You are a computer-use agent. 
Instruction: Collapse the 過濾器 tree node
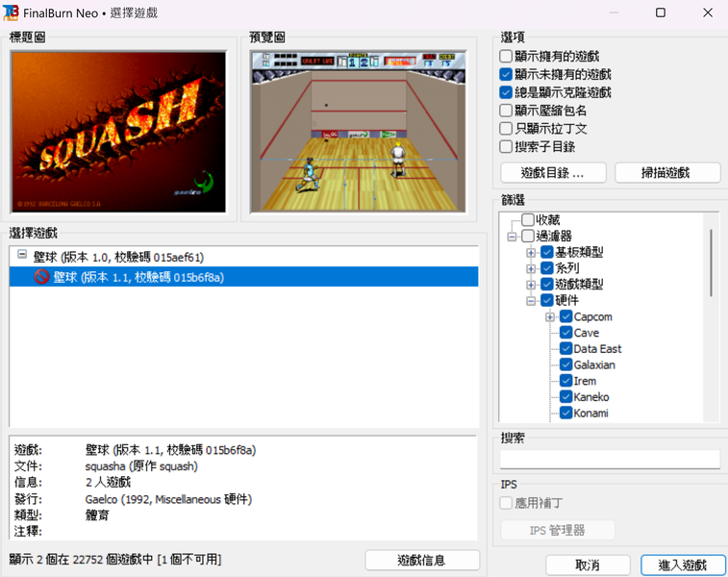pyautogui.click(x=512, y=237)
